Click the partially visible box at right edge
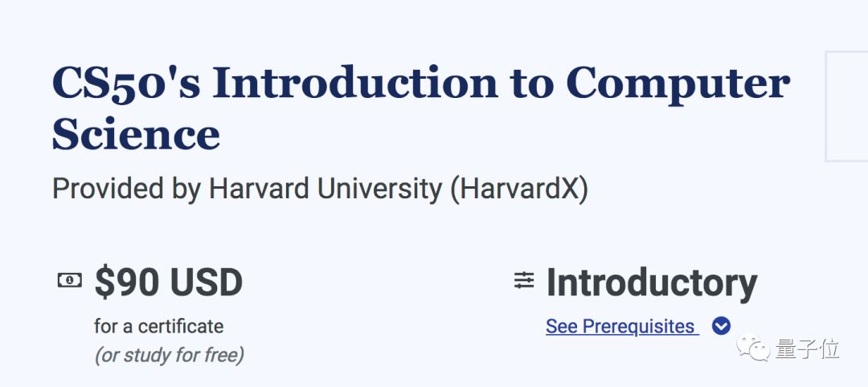The height and width of the screenshot is (387, 868). (x=847, y=106)
